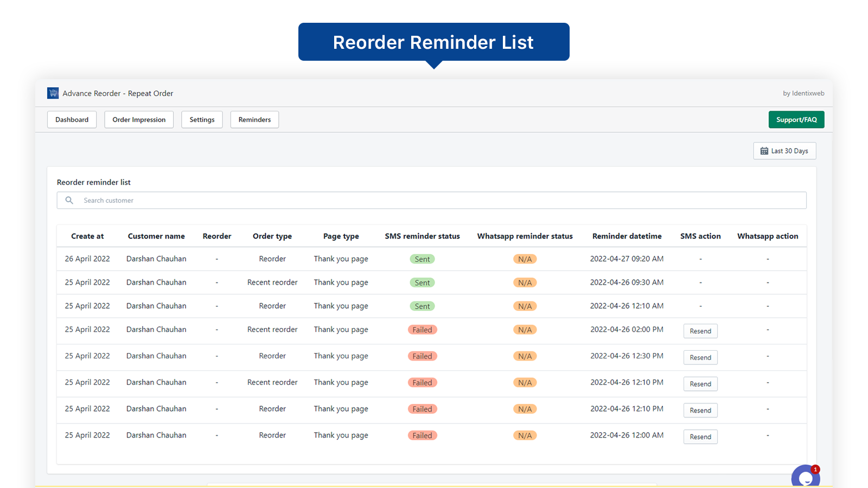Screen dimensions: 868x488
Task: Click the search magnifier icon
Action: (69, 200)
